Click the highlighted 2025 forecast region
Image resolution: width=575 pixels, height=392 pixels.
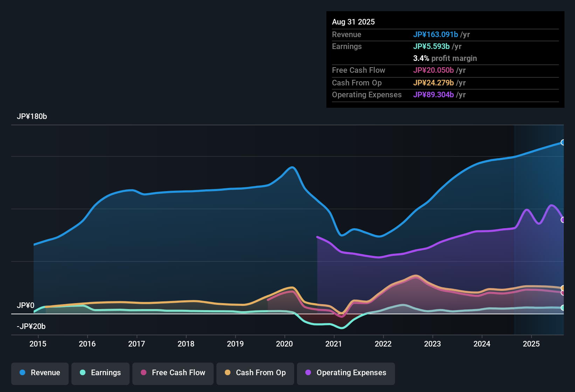[x=539, y=227]
